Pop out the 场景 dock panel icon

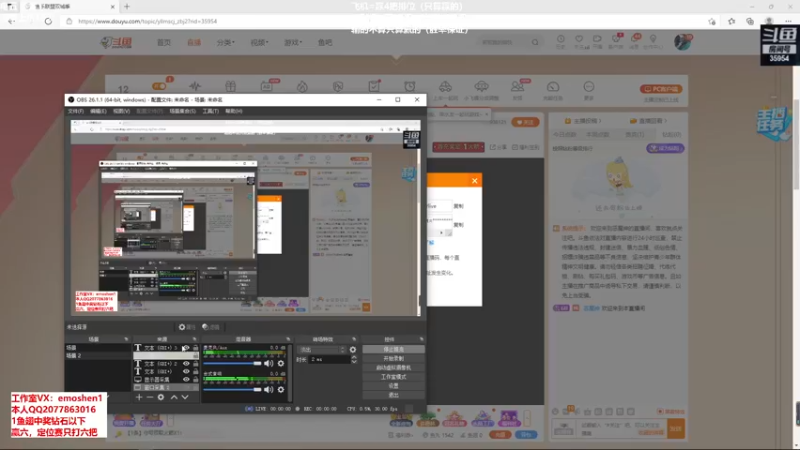point(126,339)
